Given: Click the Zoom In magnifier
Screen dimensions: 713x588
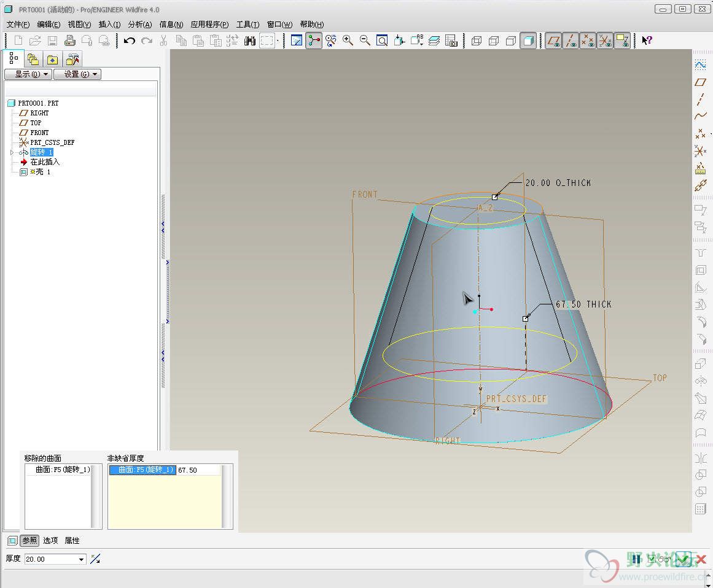Looking at the screenshot, I should (x=348, y=41).
